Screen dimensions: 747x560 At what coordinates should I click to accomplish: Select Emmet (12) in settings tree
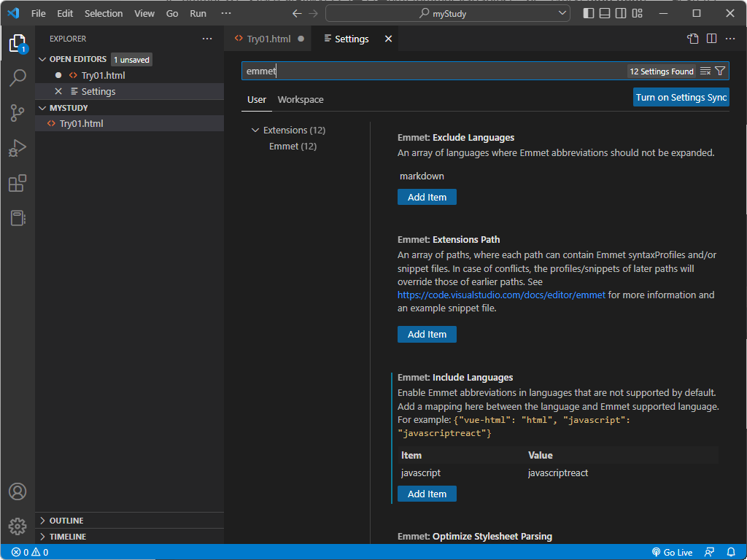click(293, 146)
